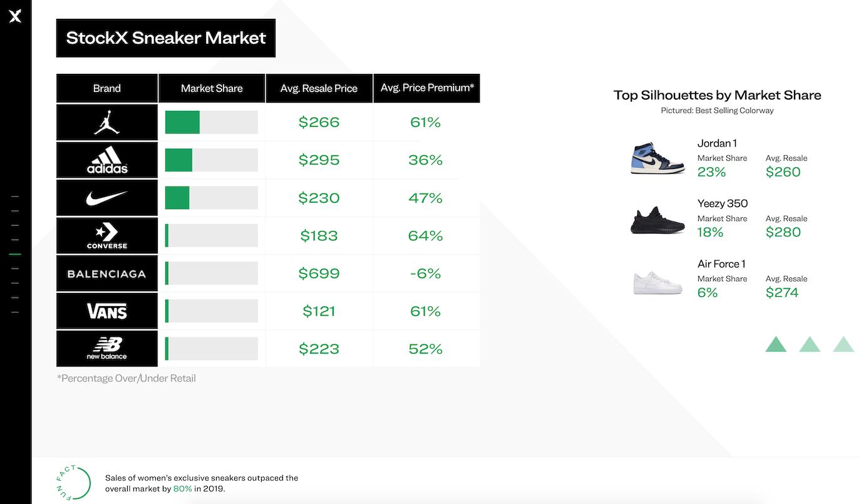This screenshot has width=861, height=504.
Task: Click the Fun Fact circular badge
Action: click(73, 483)
